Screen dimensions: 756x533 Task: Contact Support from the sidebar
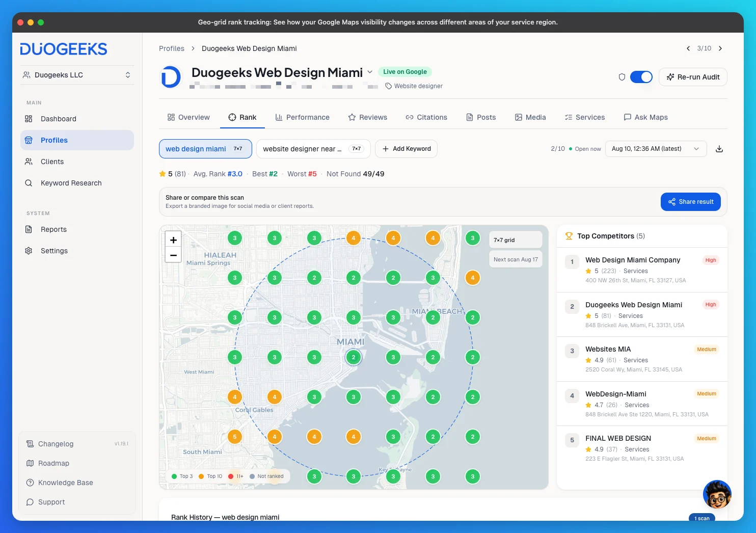77,502
